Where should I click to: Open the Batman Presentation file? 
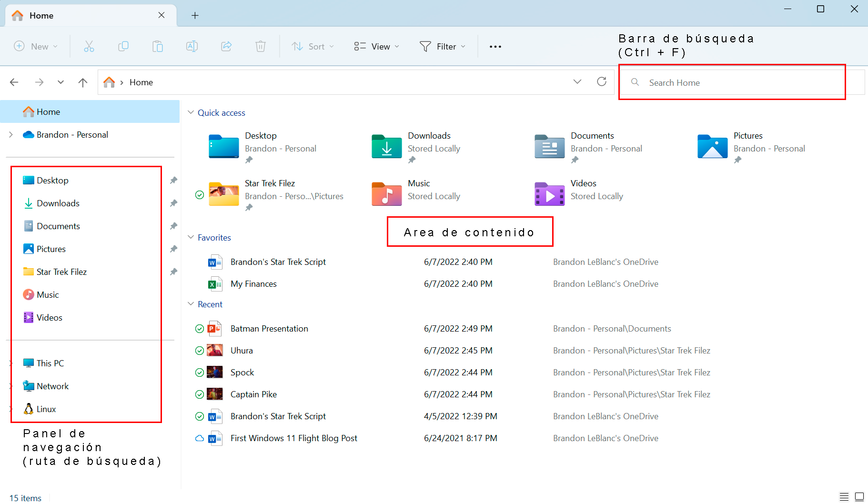269,329
